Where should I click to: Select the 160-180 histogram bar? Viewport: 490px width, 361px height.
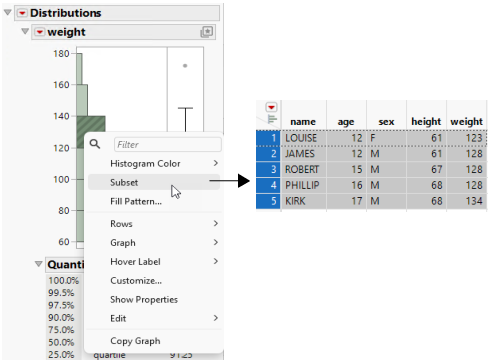(79, 69)
